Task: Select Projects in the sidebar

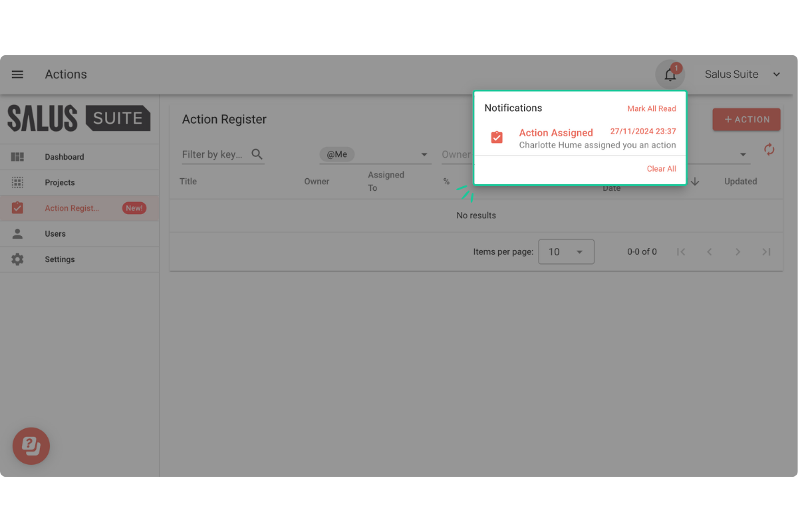Action: (x=60, y=183)
